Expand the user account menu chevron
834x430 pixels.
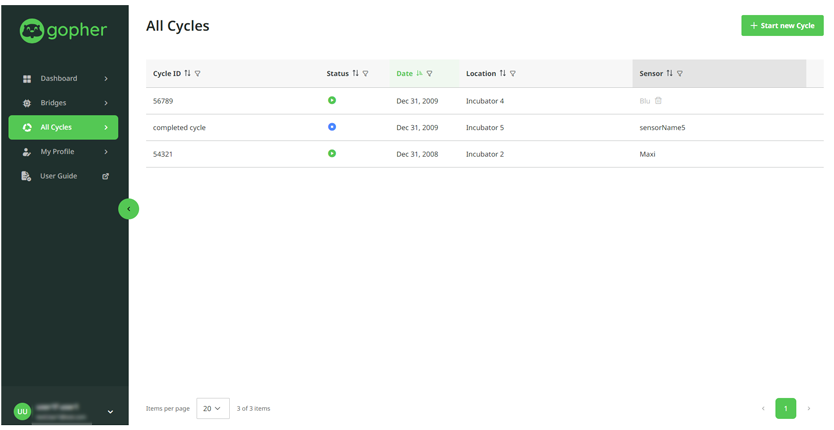(110, 411)
